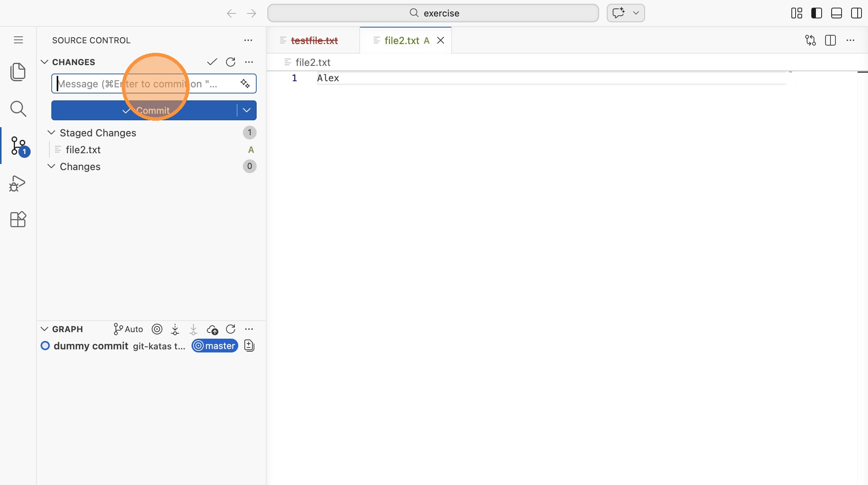Open Run and Debug view

point(18,183)
